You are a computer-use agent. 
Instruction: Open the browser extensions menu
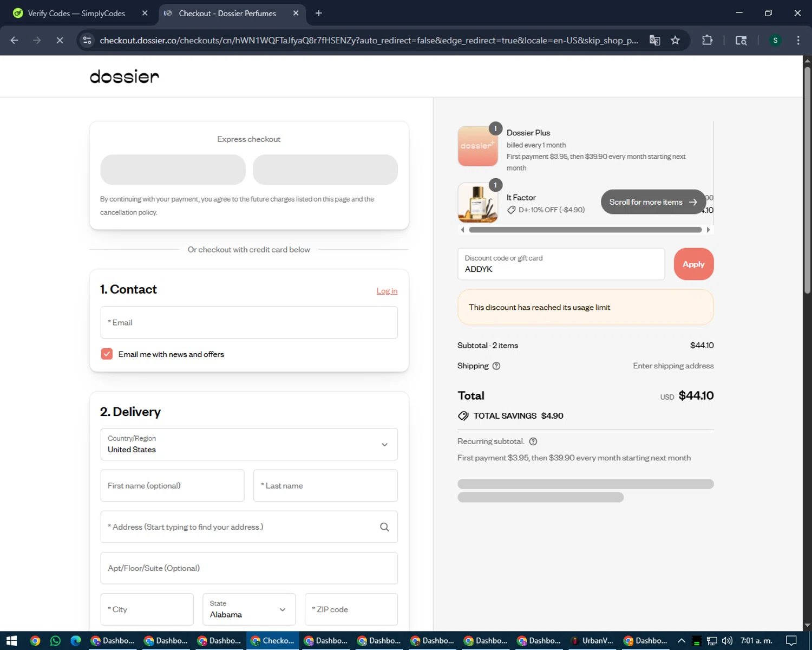tap(707, 40)
